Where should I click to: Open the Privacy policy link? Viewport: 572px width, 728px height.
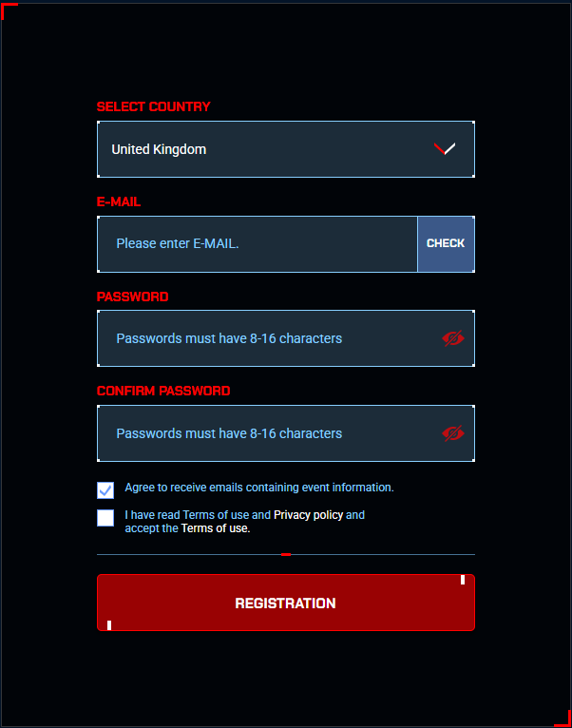coord(308,515)
